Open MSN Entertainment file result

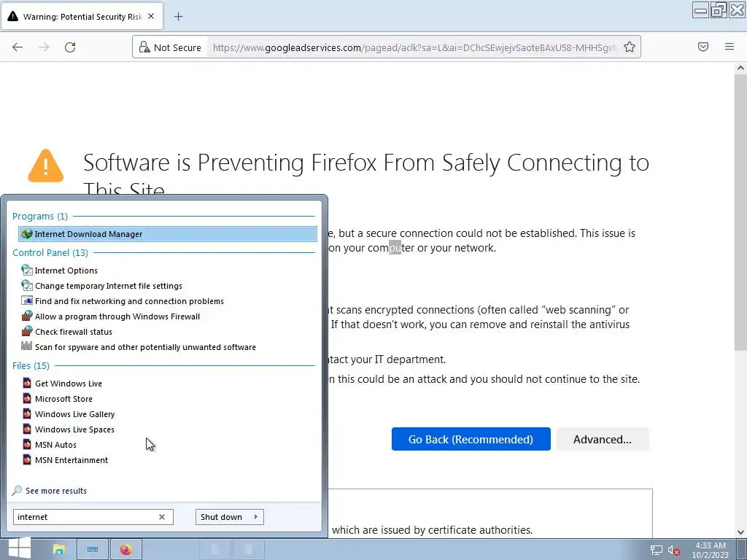tap(71, 460)
